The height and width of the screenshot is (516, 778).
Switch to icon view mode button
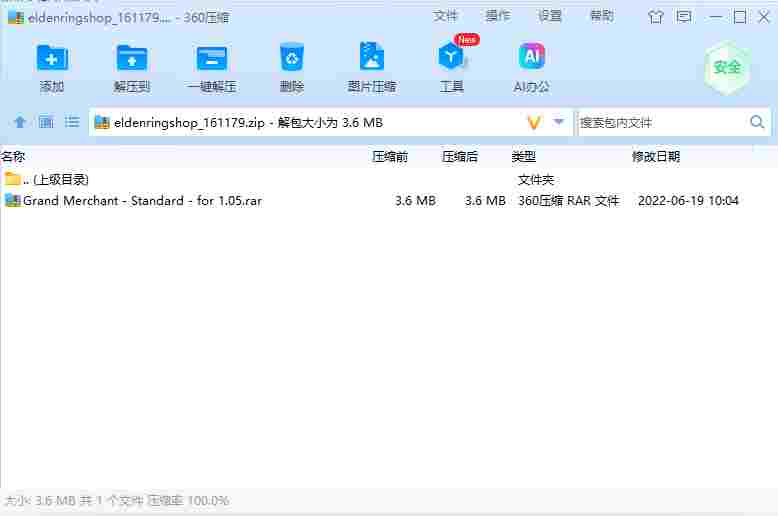point(46,122)
